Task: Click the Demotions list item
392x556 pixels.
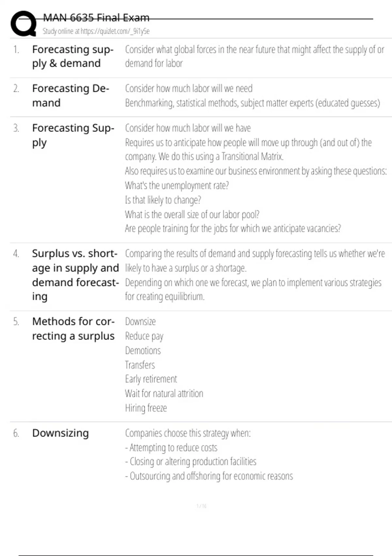Action: (143, 351)
